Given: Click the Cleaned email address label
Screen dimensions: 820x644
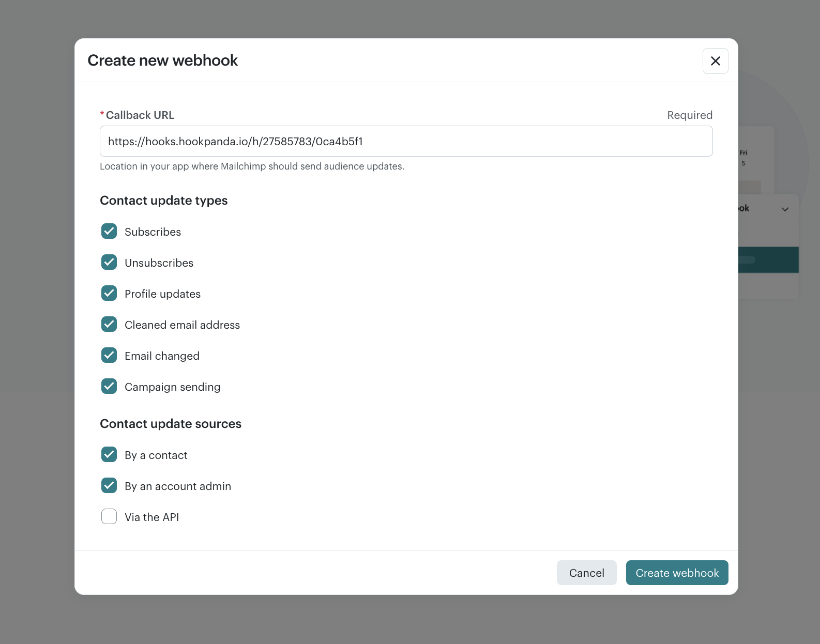Looking at the screenshot, I should 182,325.
